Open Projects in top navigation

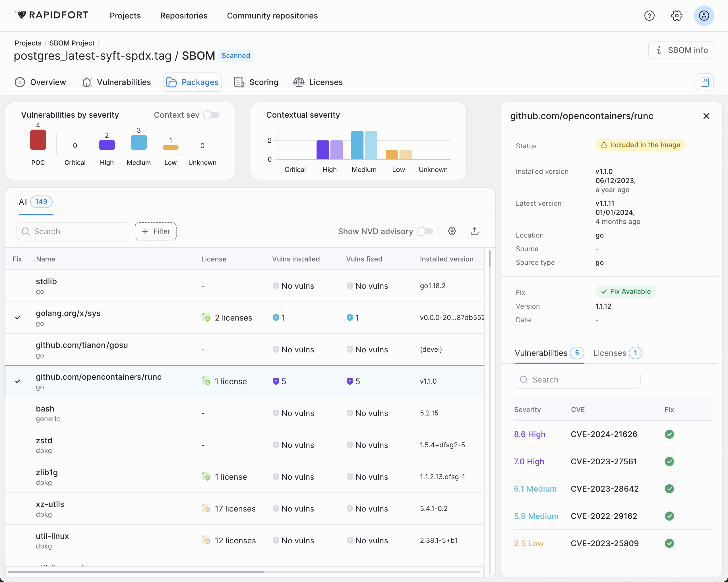[125, 16]
